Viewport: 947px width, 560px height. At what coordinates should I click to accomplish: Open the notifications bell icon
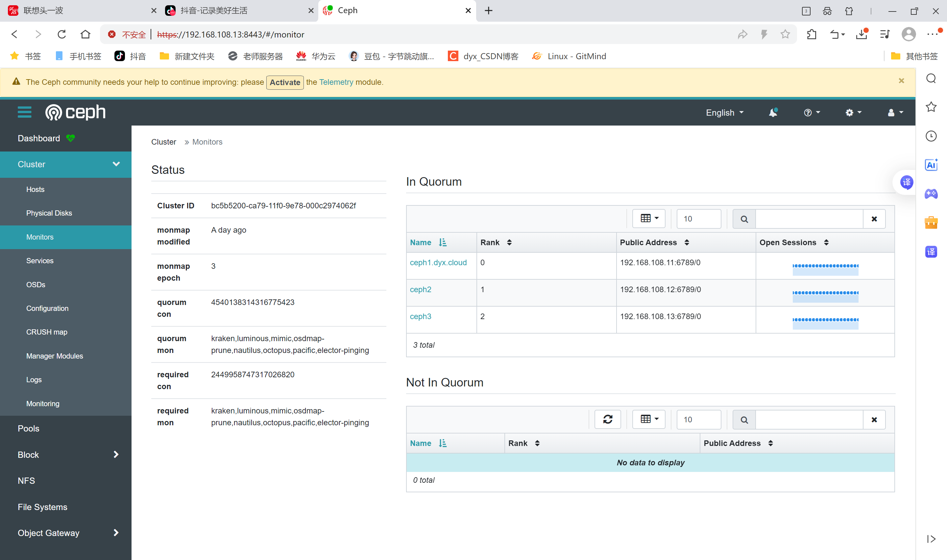click(773, 112)
